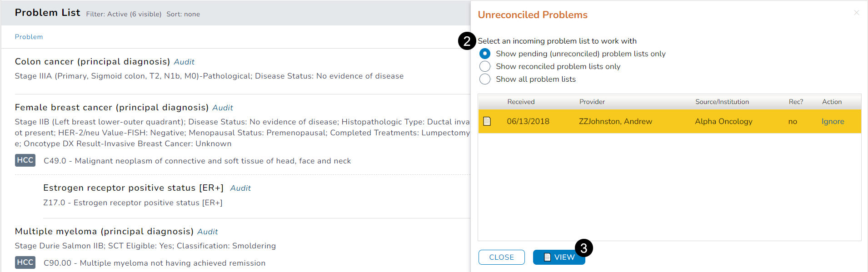
Task: Sort incoming lists by Source/Institution column
Action: tap(722, 102)
